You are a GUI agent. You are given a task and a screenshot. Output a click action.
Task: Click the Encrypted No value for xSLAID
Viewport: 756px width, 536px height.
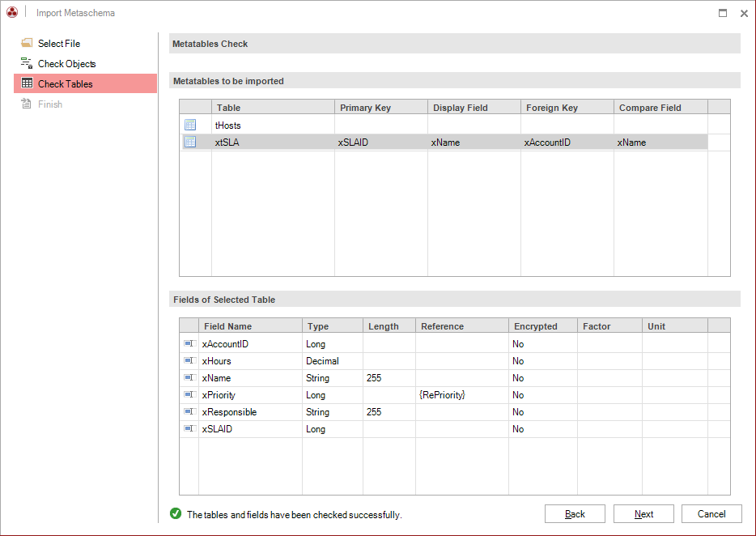[518, 429]
